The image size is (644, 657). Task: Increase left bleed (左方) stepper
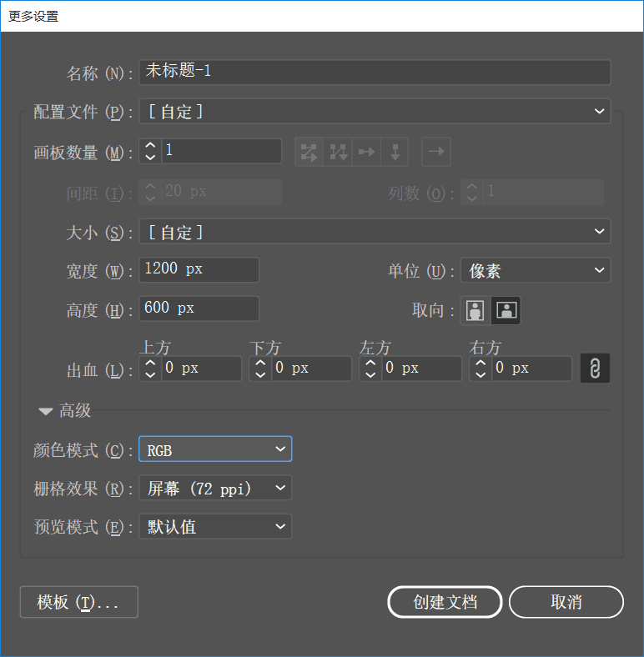click(370, 363)
